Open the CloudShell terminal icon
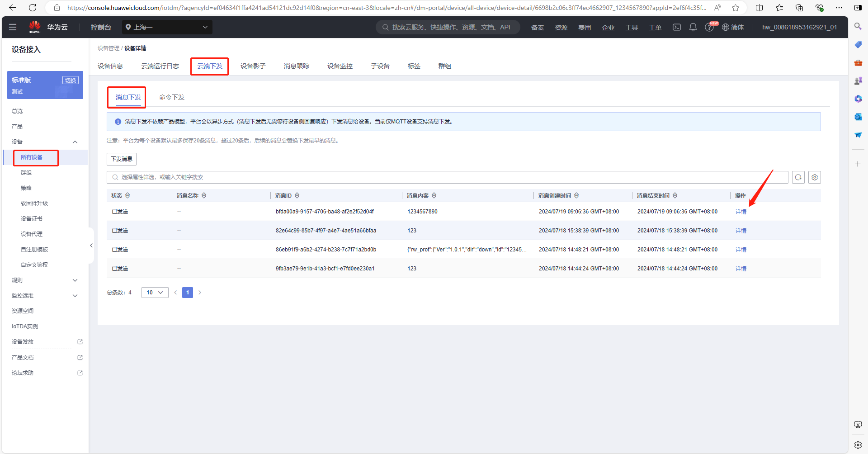The height and width of the screenshot is (454, 868). (676, 27)
